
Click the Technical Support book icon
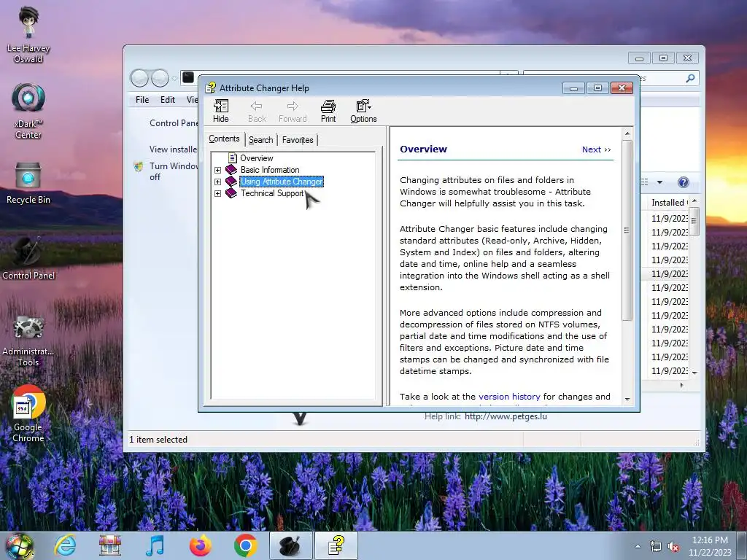[231, 192]
